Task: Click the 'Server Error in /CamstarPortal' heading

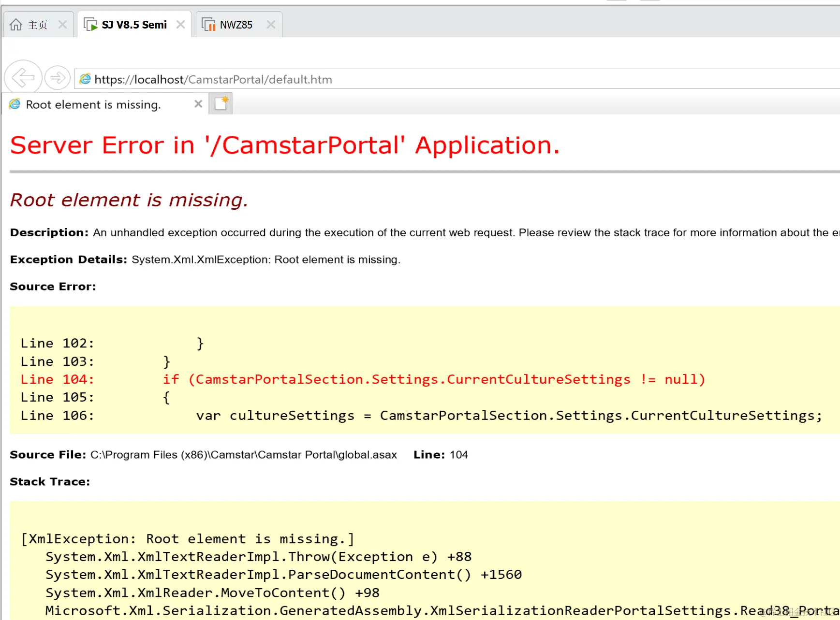Action: tap(285, 145)
